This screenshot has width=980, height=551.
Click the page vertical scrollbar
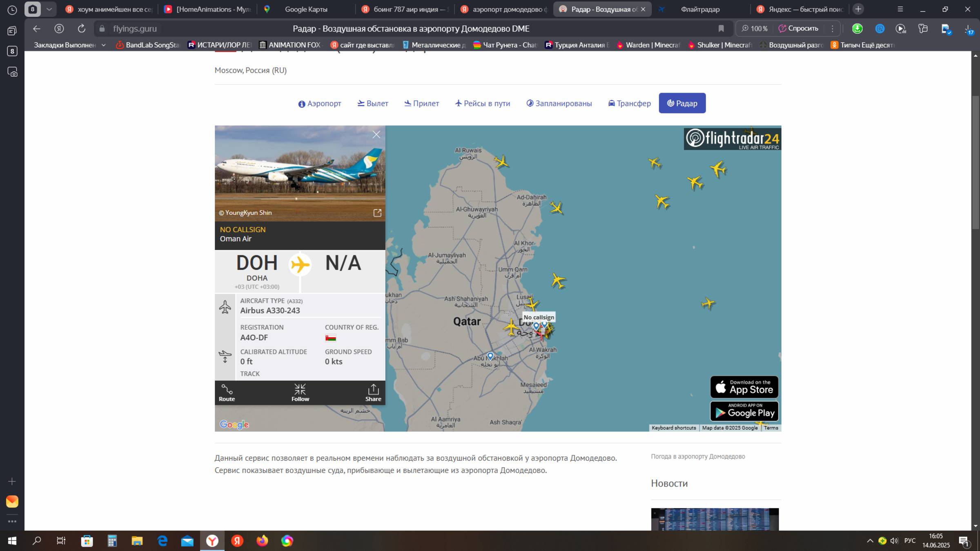976,162
